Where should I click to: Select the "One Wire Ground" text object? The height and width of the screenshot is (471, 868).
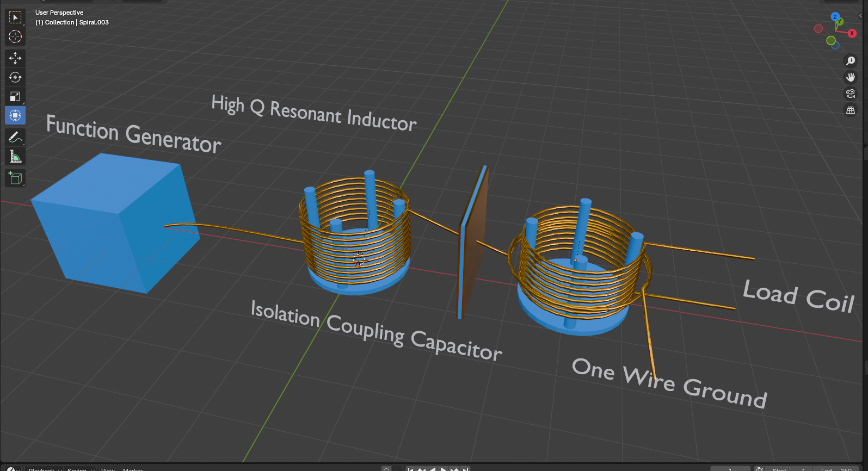coord(670,383)
